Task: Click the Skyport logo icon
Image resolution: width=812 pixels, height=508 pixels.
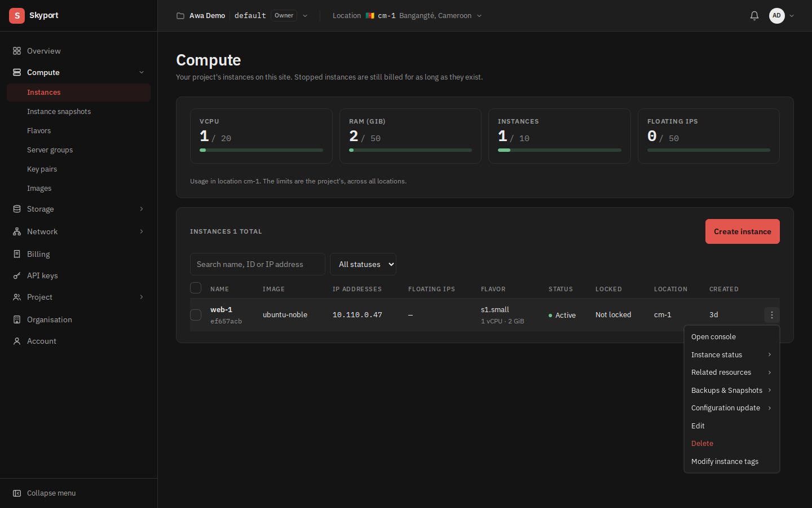Action: pos(17,16)
